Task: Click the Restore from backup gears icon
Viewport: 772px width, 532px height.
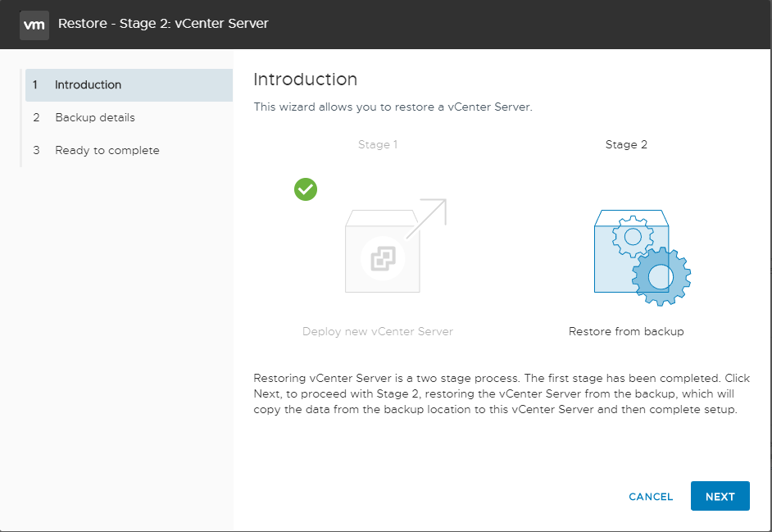Action: pos(642,257)
